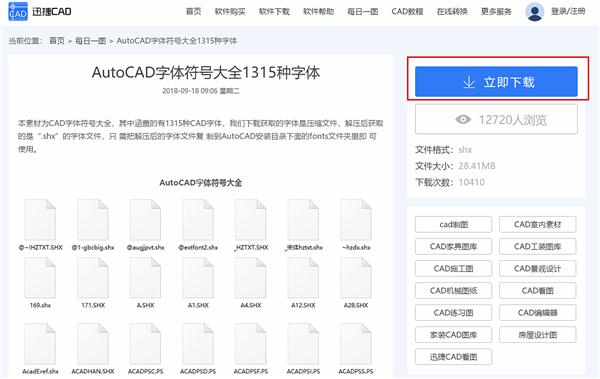Select the 房屋设计图 tag

[538, 335]
